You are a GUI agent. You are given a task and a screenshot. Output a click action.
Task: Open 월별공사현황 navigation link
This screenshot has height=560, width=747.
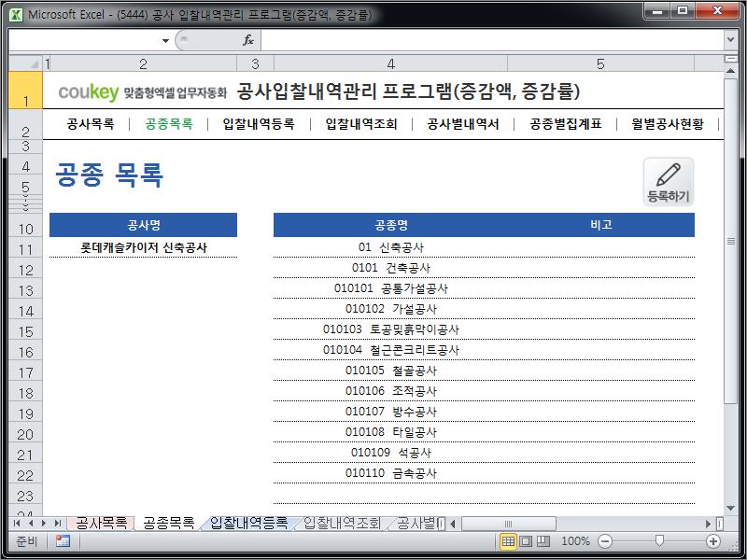(x=668, y=124)
